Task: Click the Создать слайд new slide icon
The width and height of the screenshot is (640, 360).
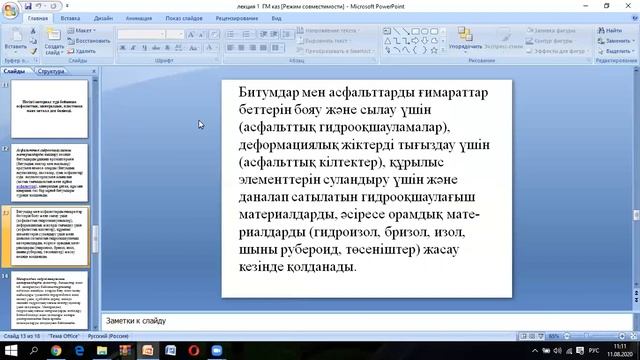Action: pos(54,34)
